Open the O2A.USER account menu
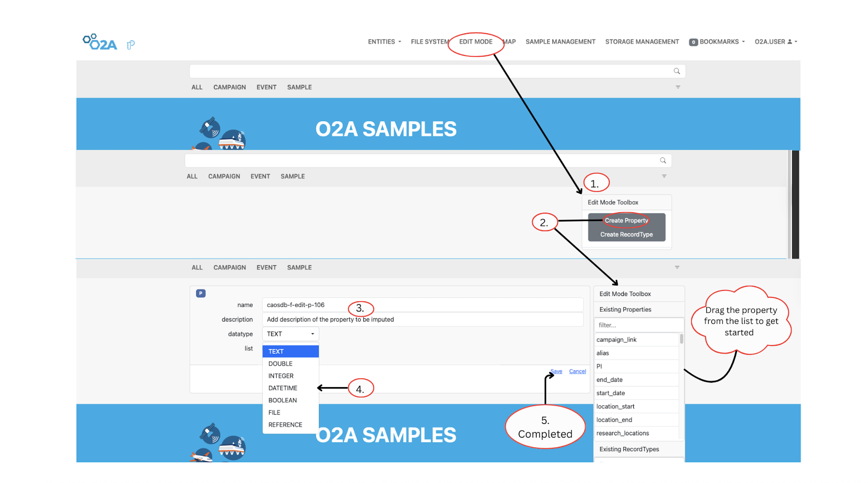 tap(775, 42)
